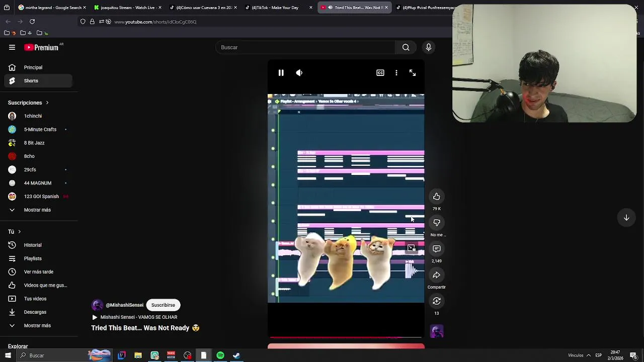Open the 8cho channel subscription
The height and width of the screenshot is (362, 644).
(x=38, y=156)
